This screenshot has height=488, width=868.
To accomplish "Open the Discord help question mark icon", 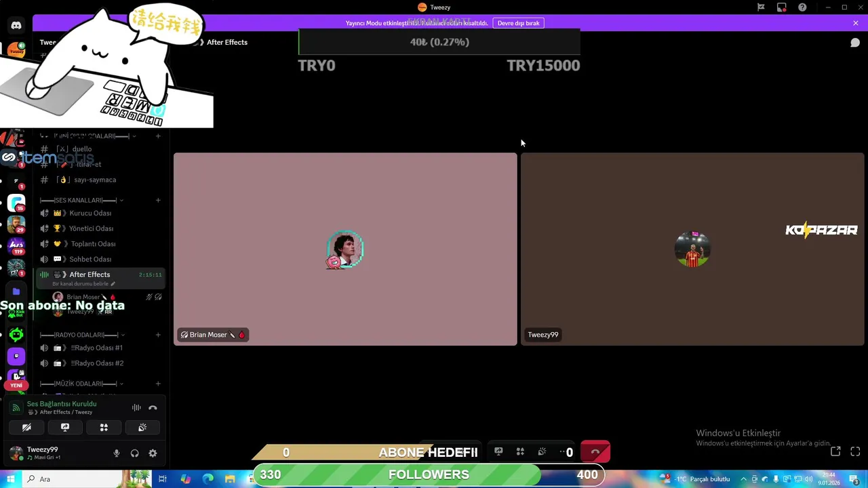I will click(802, 7).
